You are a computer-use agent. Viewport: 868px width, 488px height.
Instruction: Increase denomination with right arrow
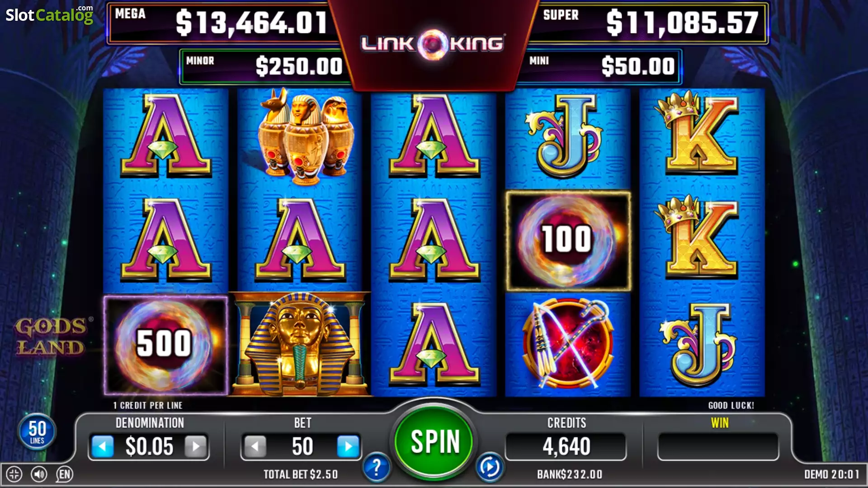196,446
